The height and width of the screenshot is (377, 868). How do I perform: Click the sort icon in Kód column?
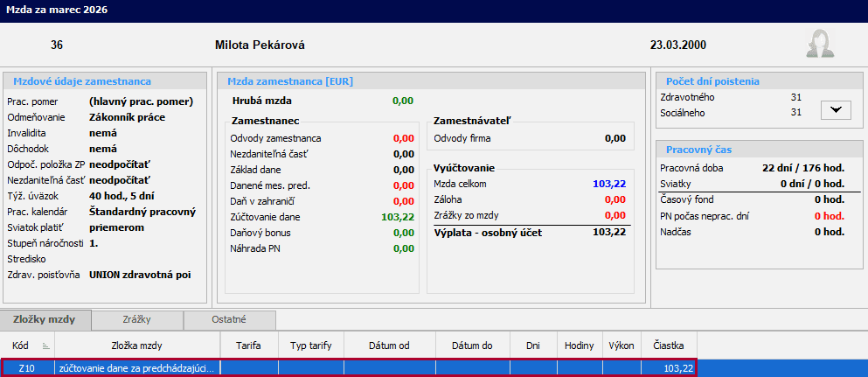pos(46,346)
